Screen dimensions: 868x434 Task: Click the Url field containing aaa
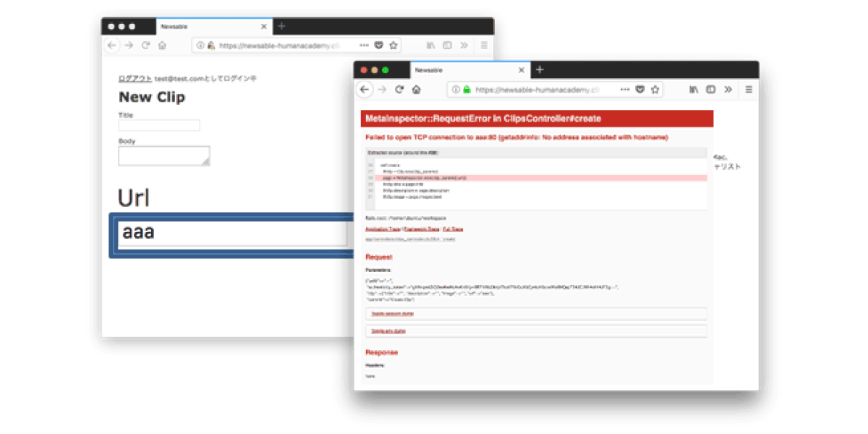232,234
